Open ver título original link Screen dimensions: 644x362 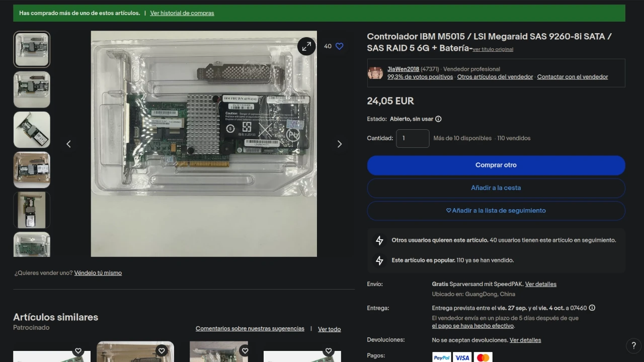point(493,49)
